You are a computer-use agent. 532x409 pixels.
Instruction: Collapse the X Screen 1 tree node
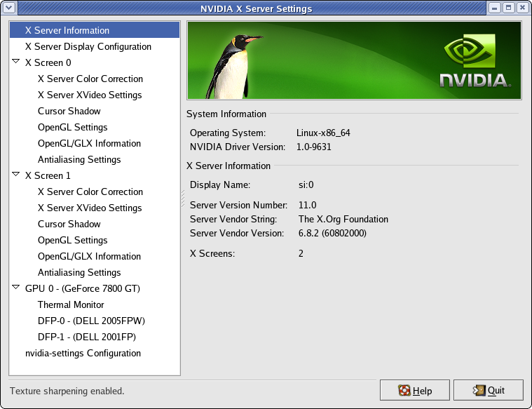tap(15, 174)
